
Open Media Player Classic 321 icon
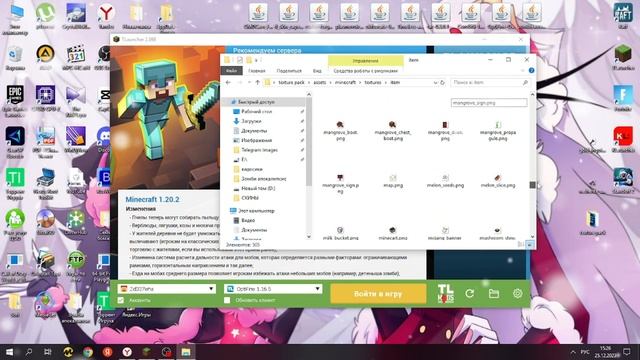76,57
